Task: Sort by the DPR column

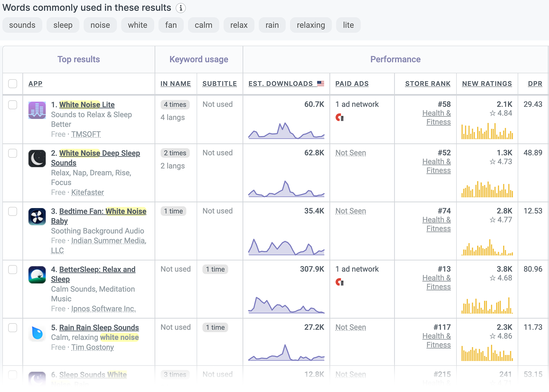Action: pos(535,84)
